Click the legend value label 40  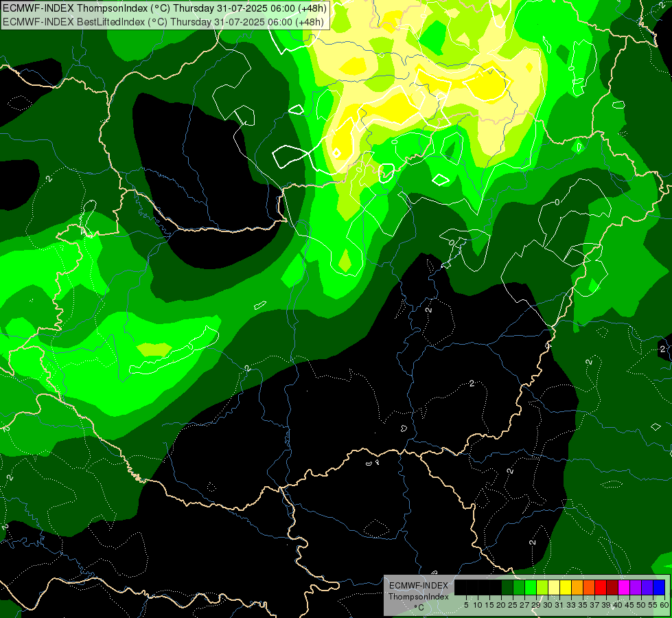coord(618,605)
